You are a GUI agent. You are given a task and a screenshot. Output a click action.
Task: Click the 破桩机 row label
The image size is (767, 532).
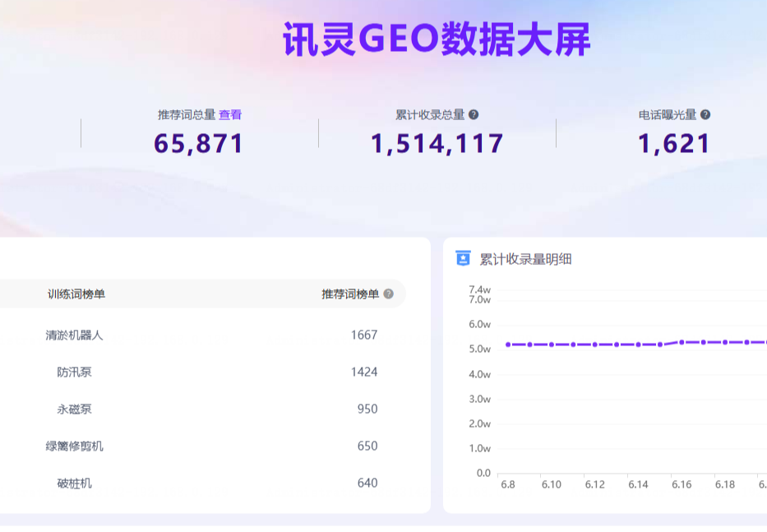click(x=74, y=483)
